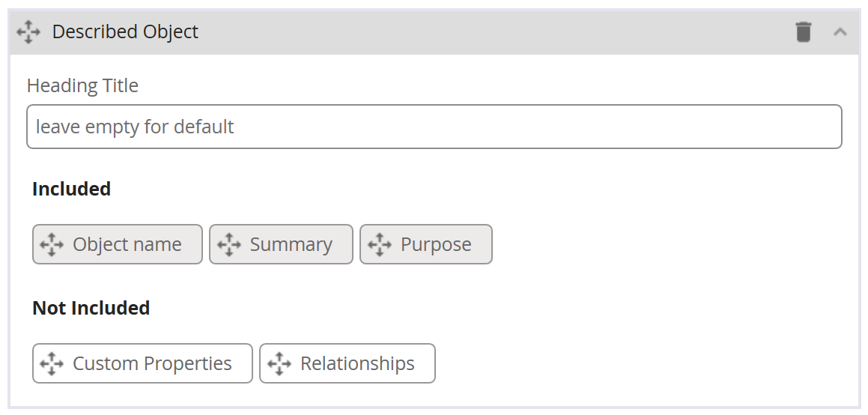This screenshot has width=868, height=415.
Task: Select the Custom Properties text in its chip
Action: (152, 363)
